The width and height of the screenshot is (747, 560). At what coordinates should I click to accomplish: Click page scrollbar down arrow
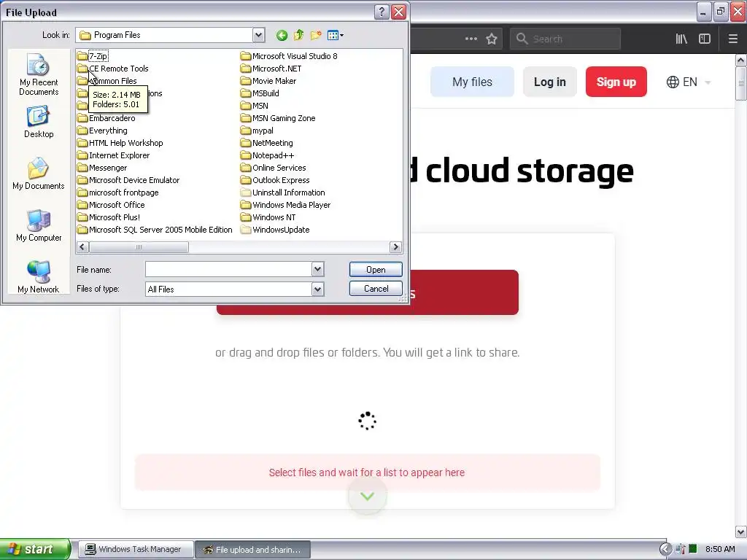click(741, 532)
